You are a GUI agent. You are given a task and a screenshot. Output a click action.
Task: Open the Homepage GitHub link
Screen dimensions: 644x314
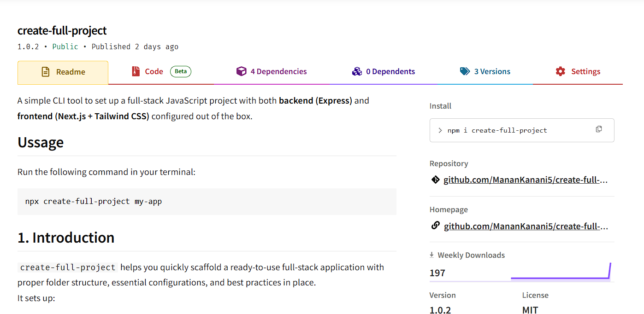526,226
